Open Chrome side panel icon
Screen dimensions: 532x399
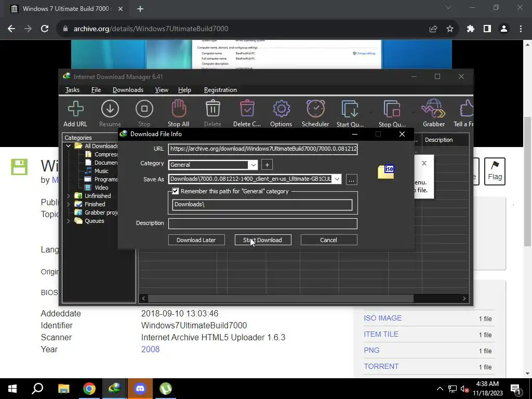click(487, 29)
